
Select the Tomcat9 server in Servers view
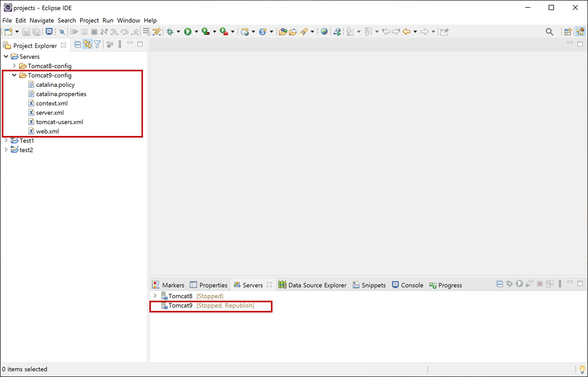pos(207,306)
